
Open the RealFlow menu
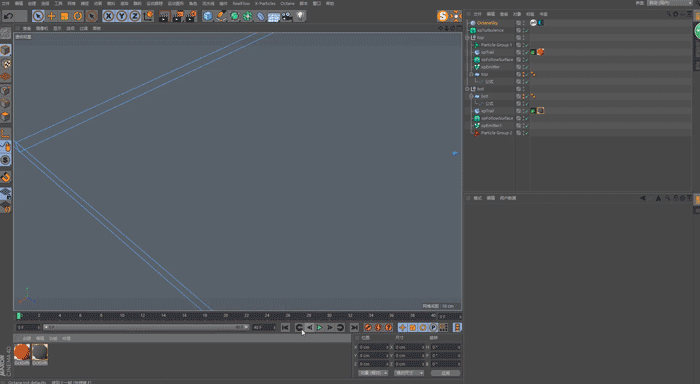(x=241, y=3)
